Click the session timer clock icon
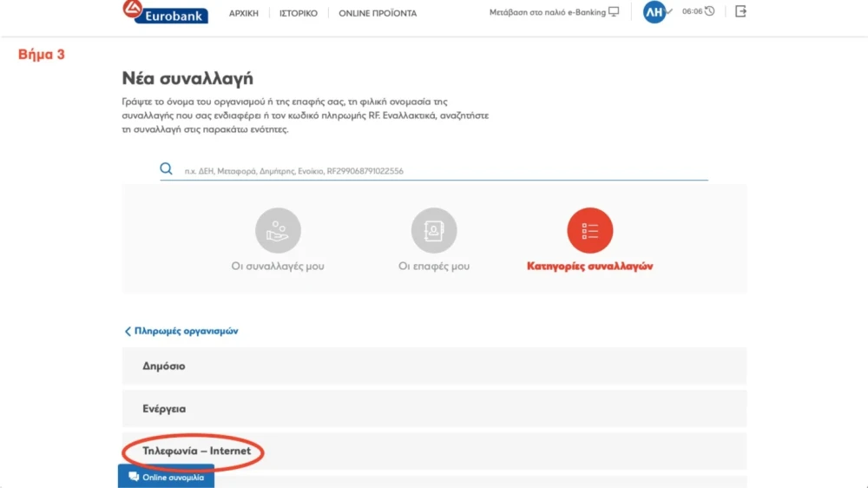 (710, 11)
